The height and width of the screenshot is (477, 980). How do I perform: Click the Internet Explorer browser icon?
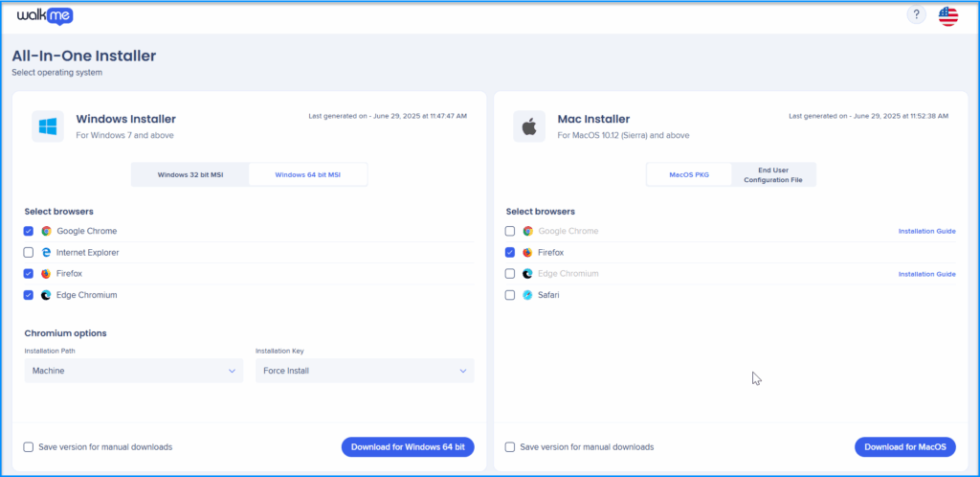(x=46, y=253)
